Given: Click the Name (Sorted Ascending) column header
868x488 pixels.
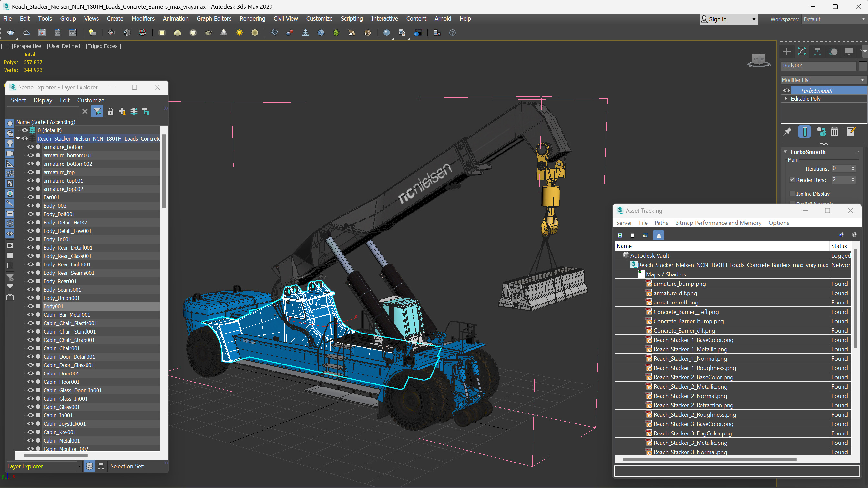Looking at the screenshot, I should (x=46, y=122).
